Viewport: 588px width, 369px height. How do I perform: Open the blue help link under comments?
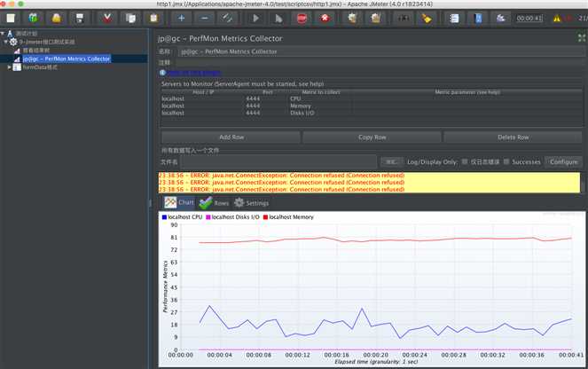click(x=194, y=73)
